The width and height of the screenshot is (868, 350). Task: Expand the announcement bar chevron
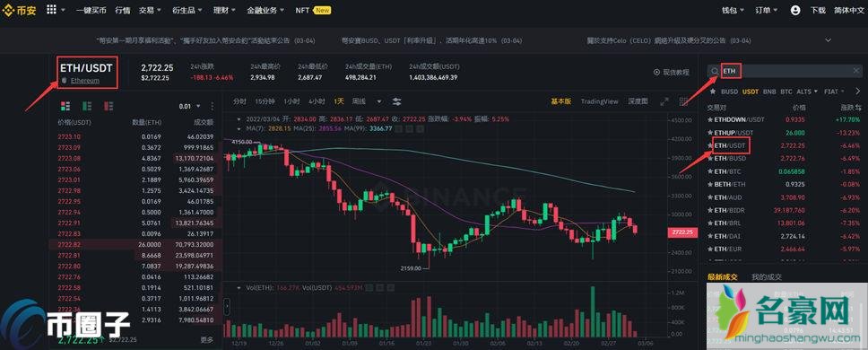coord(829,40)
